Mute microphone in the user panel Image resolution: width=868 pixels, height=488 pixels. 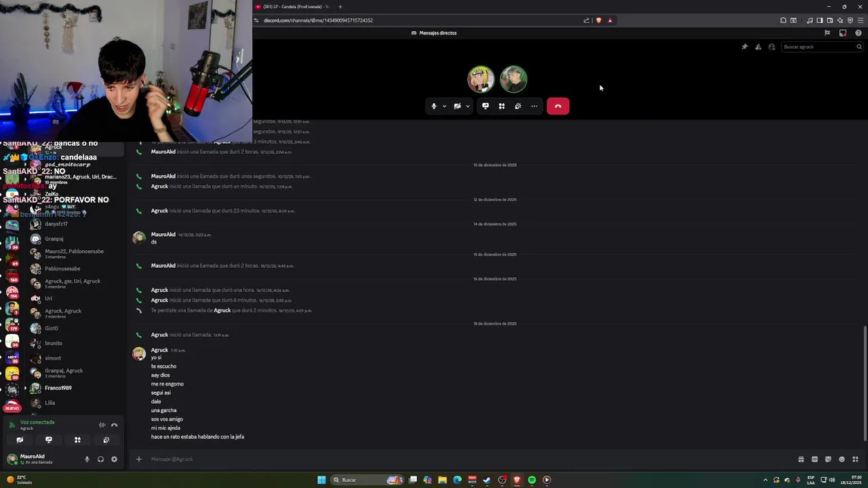pyautogui.click(x=87, y=459)
